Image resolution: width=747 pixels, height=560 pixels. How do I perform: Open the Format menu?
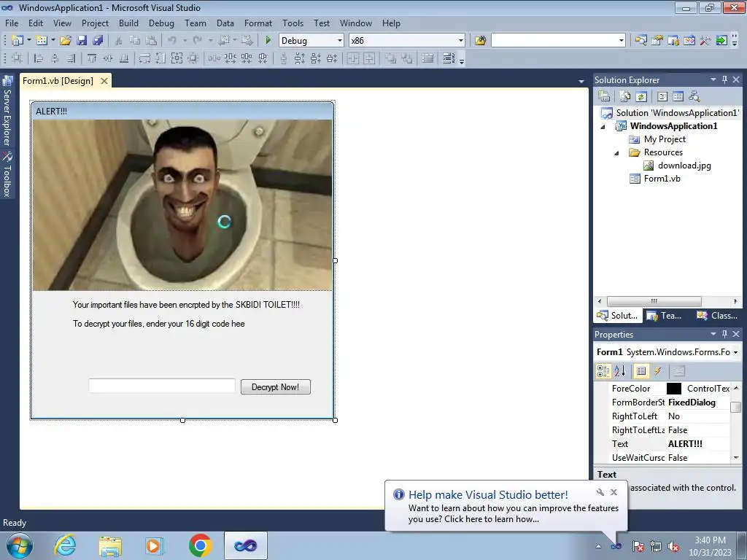point(258,23)
